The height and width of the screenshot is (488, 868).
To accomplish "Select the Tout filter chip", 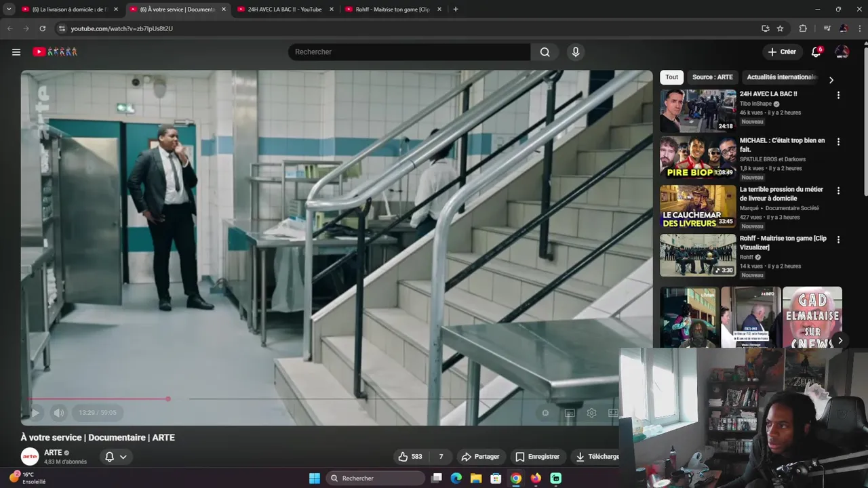I will pos(671,77).
